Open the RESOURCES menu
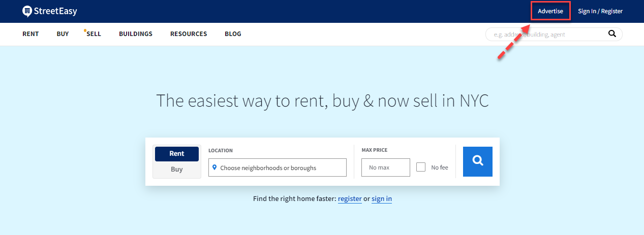644x235 pixels. (189, 34)
